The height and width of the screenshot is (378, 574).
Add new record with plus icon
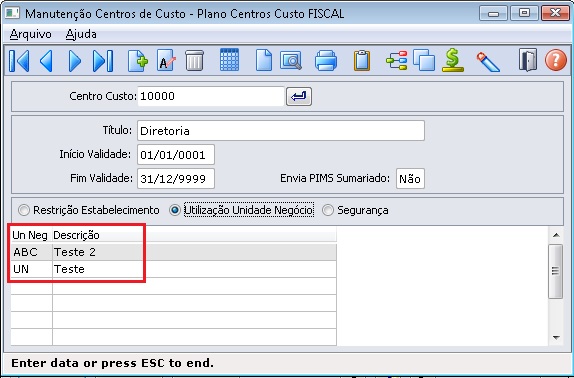click(x=138, y=60)
